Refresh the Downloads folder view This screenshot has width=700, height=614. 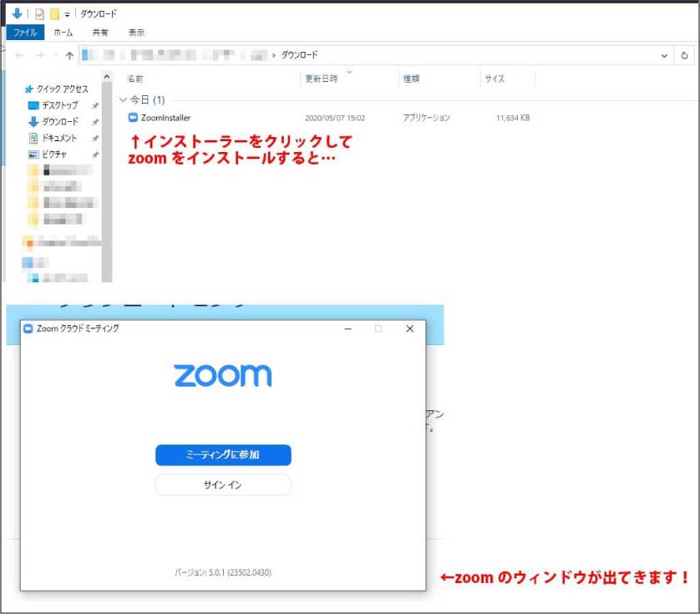[x=685, y=54]
